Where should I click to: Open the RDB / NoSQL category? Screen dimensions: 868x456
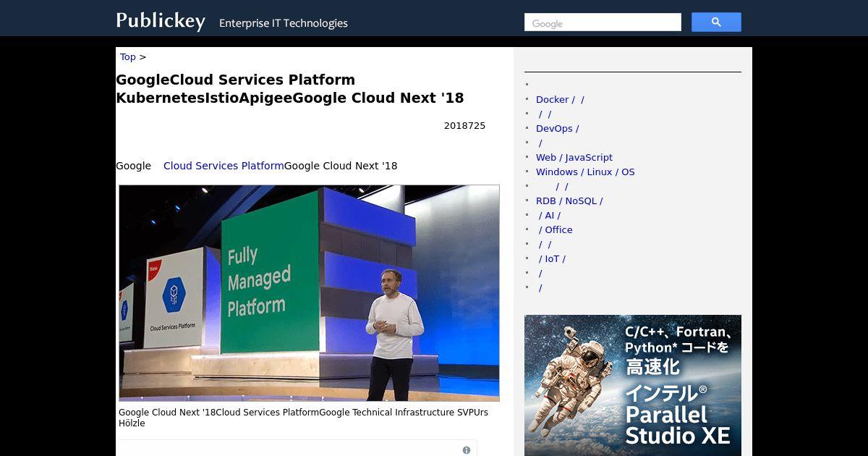coord(569,201)
